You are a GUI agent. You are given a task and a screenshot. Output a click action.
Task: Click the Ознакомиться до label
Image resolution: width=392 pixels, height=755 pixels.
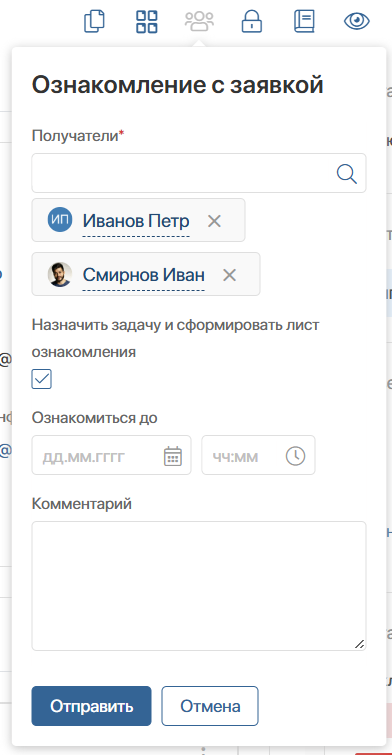click(94, 418)
